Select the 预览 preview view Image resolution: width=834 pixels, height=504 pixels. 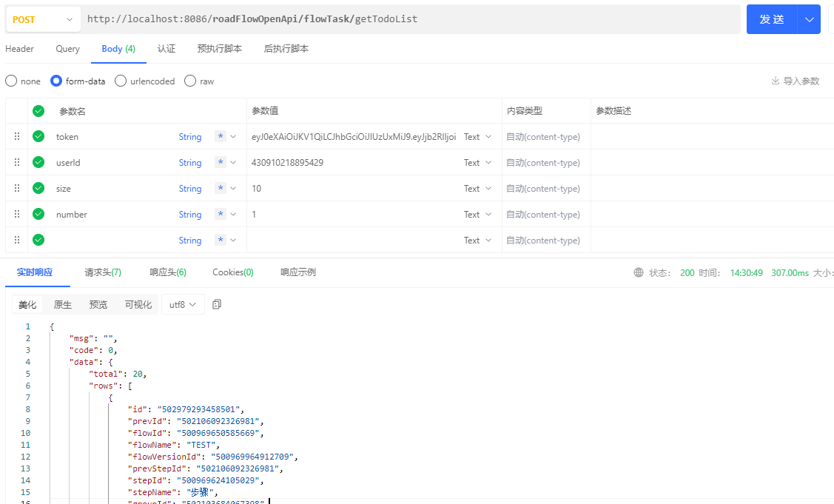coord(98,304)
